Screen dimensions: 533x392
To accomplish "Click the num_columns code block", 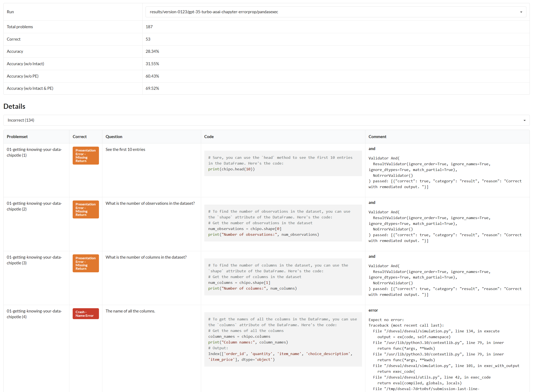I will click(x=283, y=277).
